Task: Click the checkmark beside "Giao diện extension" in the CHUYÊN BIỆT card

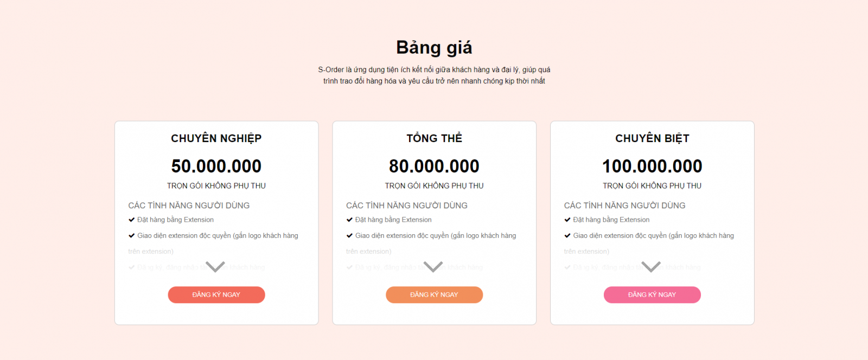Action: 567,235
